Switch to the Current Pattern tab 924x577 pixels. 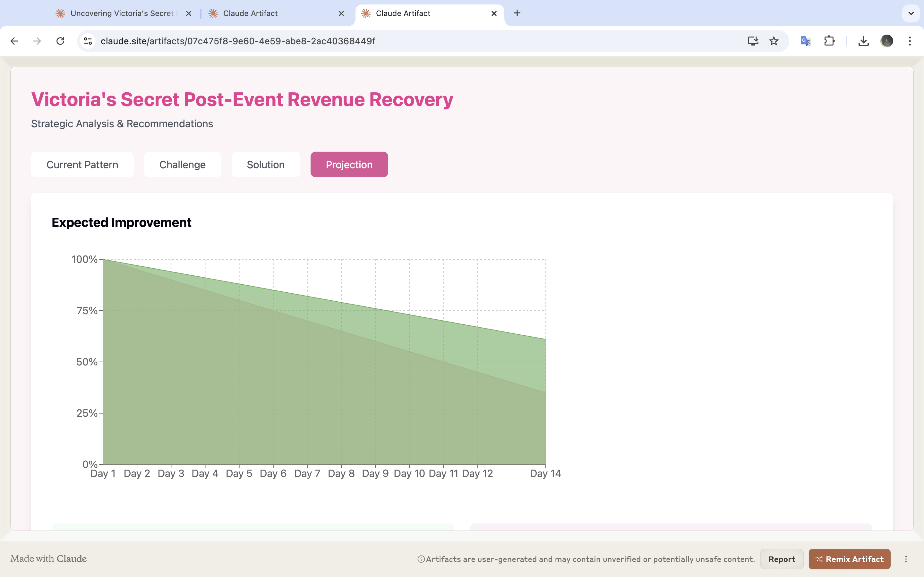click(82, 164)
